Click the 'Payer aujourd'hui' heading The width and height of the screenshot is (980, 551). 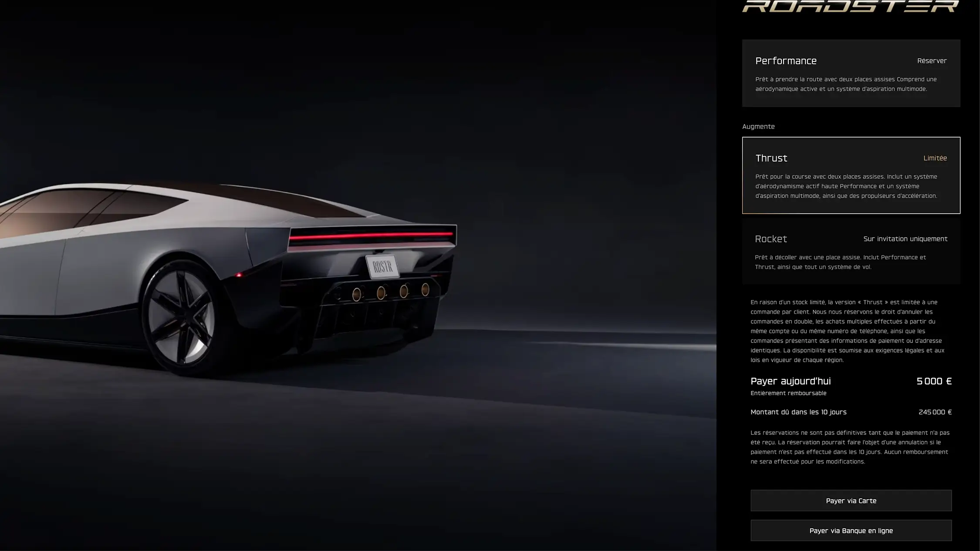coord(791,381)
